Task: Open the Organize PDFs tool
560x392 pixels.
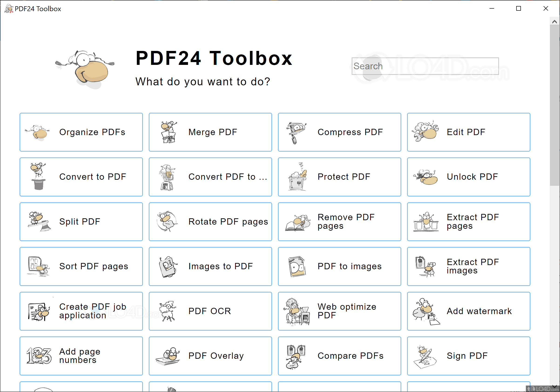Action: click(x=81, y=132)
